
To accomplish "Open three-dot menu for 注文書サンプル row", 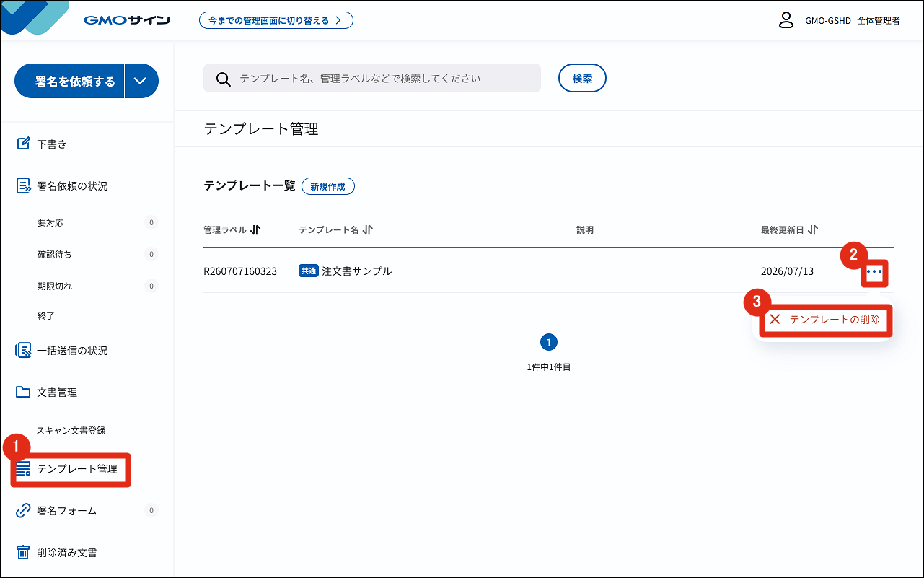I will [x=875, y=272].
